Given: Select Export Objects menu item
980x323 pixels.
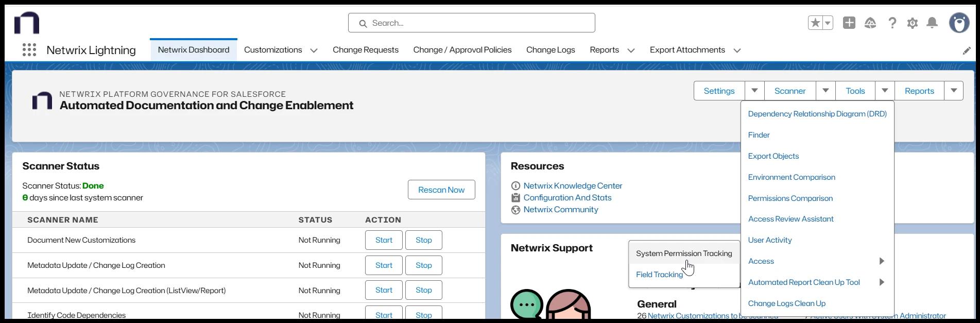Looking at the screenshot, I should 817,156.
